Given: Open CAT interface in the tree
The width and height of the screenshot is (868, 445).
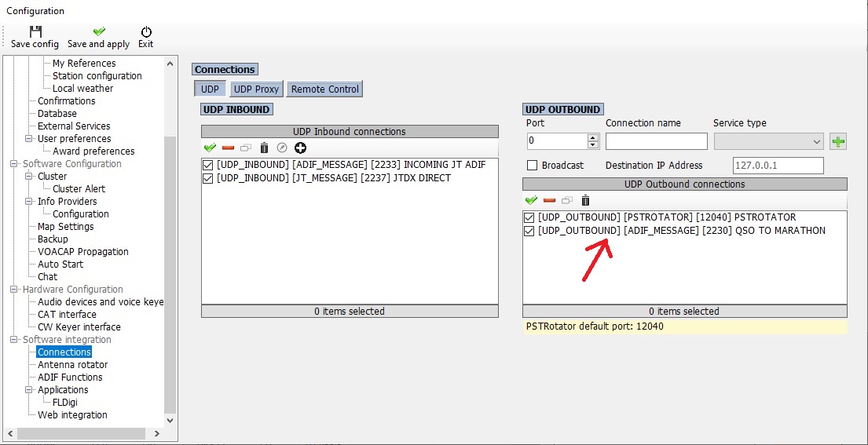Looking at the screenshot, I should click(x=67, y=315).
